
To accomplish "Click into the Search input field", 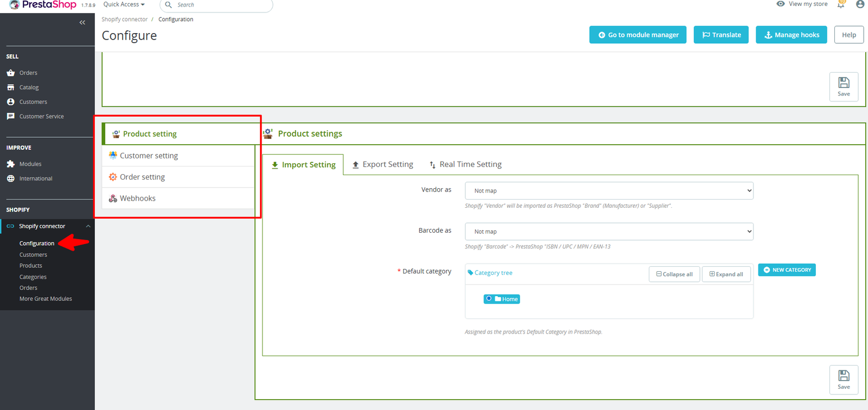I will (216, 5).
